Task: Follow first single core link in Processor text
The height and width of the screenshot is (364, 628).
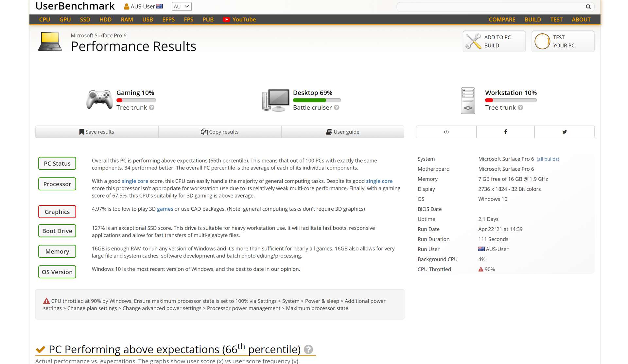Action: pyautogui.click(x=135, y=181)
